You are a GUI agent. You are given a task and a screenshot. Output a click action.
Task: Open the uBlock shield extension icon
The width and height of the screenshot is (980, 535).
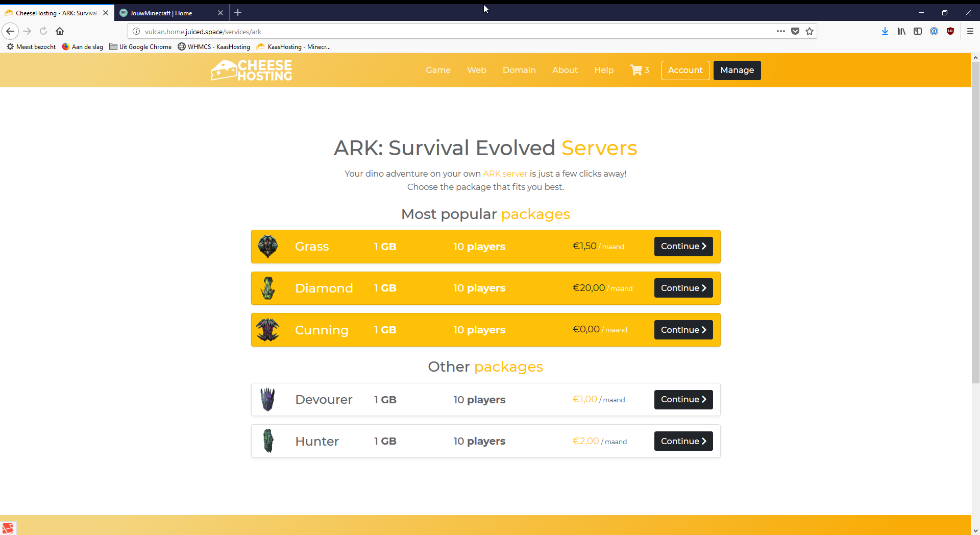click(950, 31)
